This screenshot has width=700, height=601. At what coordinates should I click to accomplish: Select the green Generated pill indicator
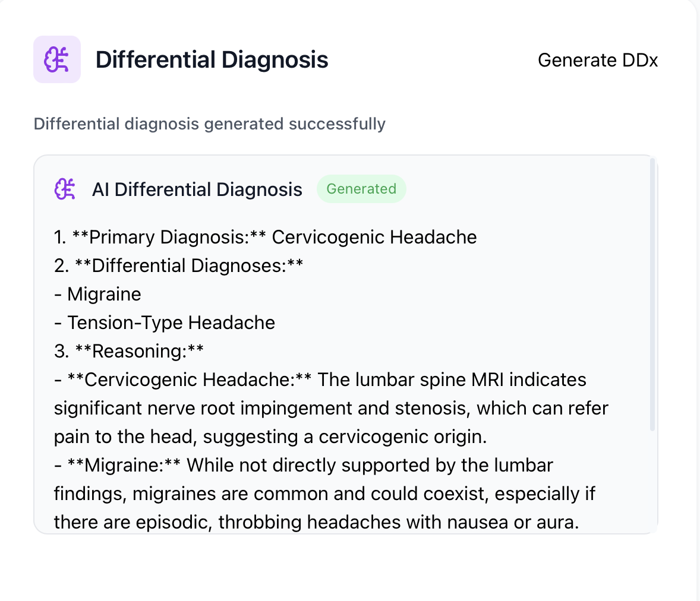361,188
